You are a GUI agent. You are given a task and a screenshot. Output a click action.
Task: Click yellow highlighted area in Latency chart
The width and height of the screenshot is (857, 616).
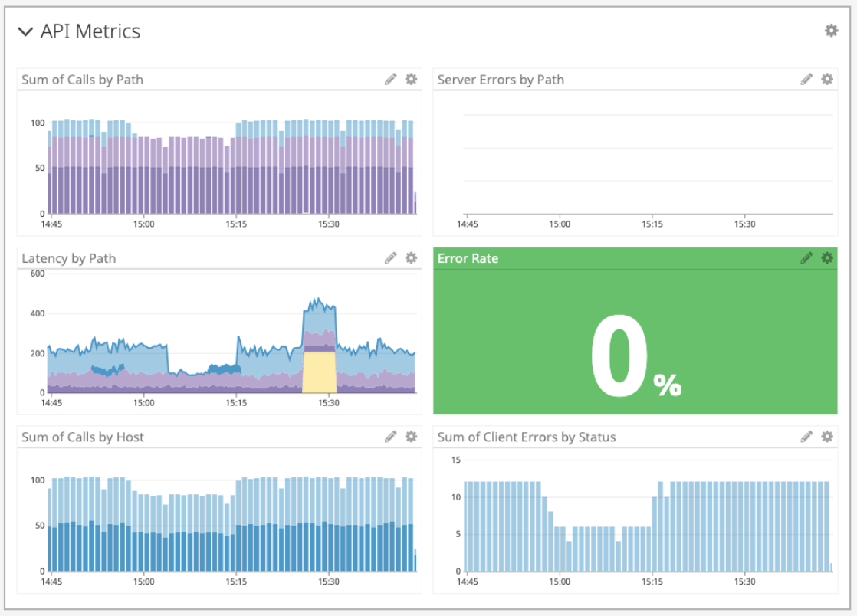pyautogui.click(x=320, y=372)
